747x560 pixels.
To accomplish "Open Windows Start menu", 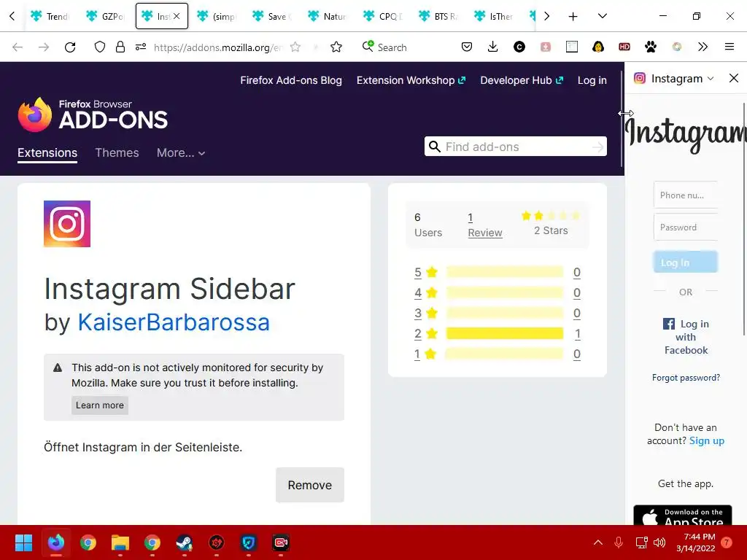I will (x=24, y=542).
